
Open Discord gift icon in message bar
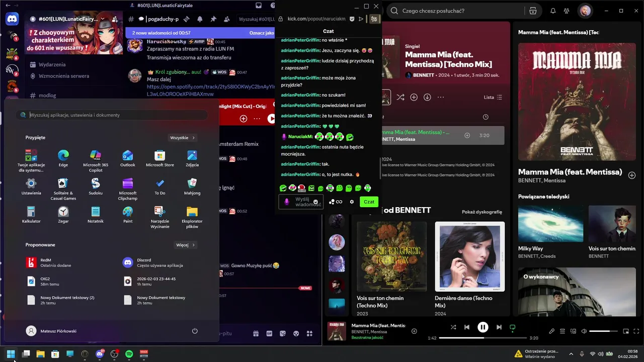(256, 333)
